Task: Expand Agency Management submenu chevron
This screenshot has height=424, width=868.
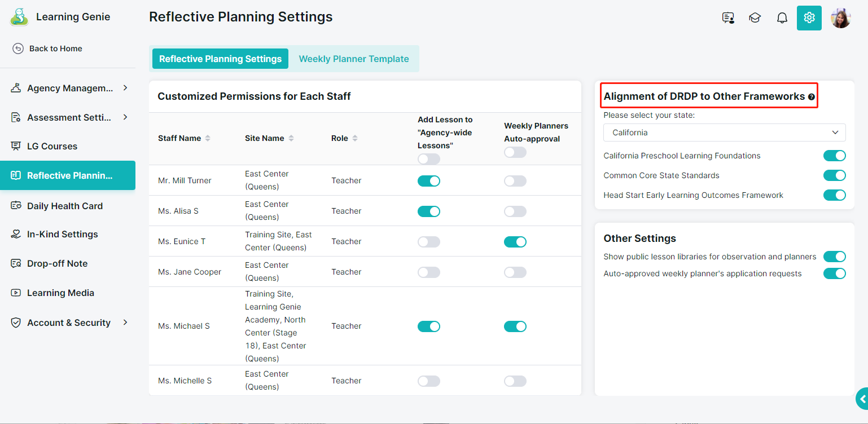Action: 125,88
